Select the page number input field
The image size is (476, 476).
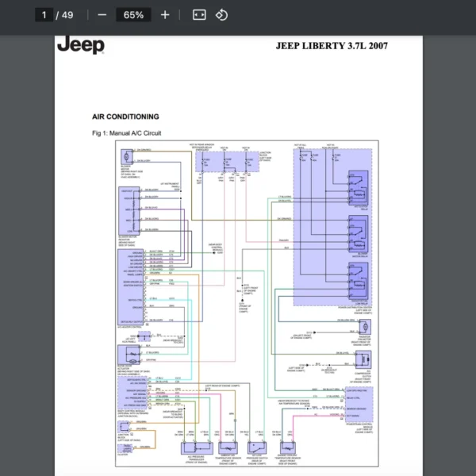click(44, 15)
